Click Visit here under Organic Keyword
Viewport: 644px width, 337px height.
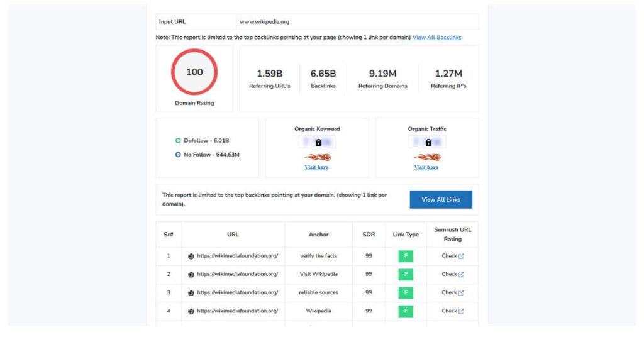(317, 167)
